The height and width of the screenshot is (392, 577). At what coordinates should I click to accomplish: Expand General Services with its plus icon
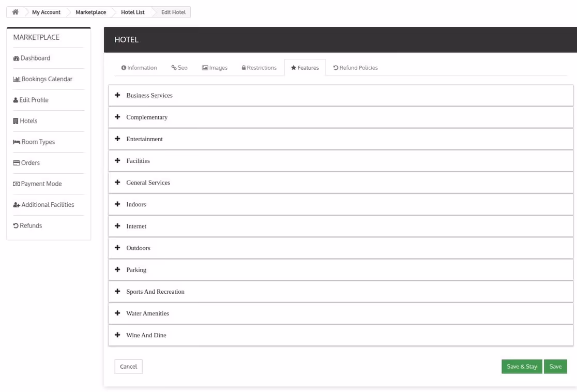117,182
